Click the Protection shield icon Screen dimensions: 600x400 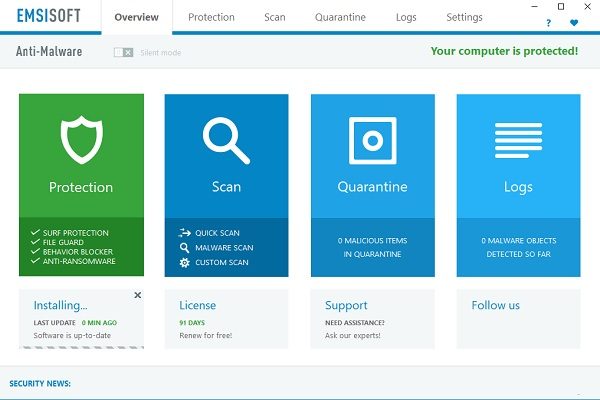(x=82, y=140)
